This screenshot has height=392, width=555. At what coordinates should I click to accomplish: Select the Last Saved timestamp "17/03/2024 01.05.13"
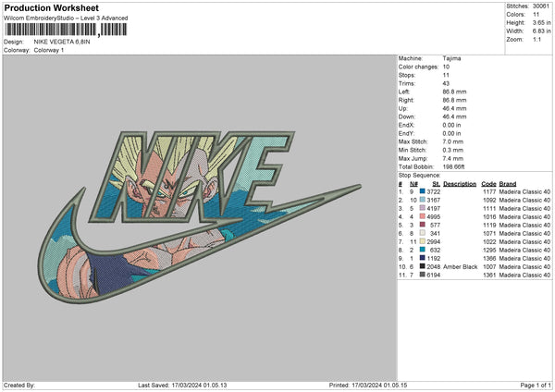pyautogui.click(x=199, y=386)
